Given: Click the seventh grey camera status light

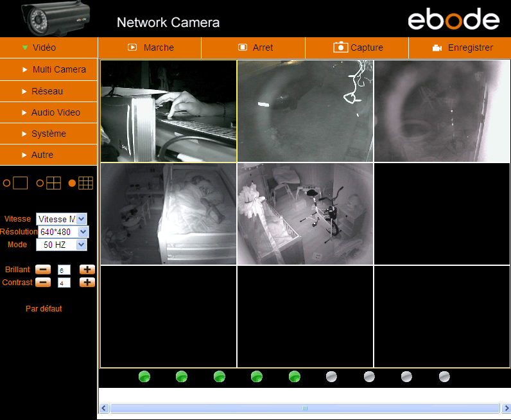Looking at the screenshot, I should 369,376.
